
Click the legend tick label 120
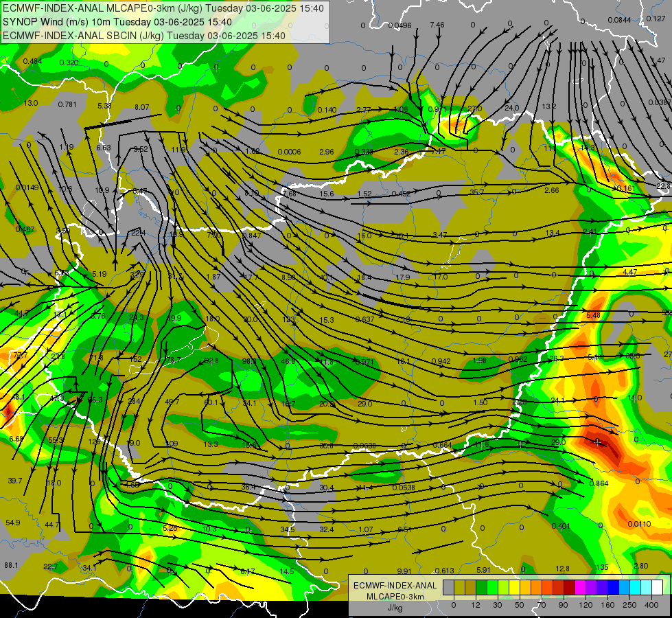tap(586, 605)
